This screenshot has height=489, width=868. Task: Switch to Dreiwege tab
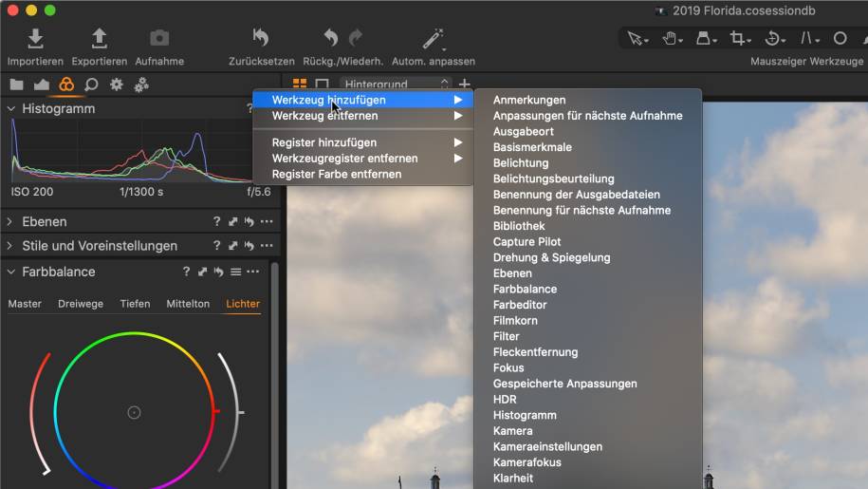pyautogui.click(x=81, y=304)
